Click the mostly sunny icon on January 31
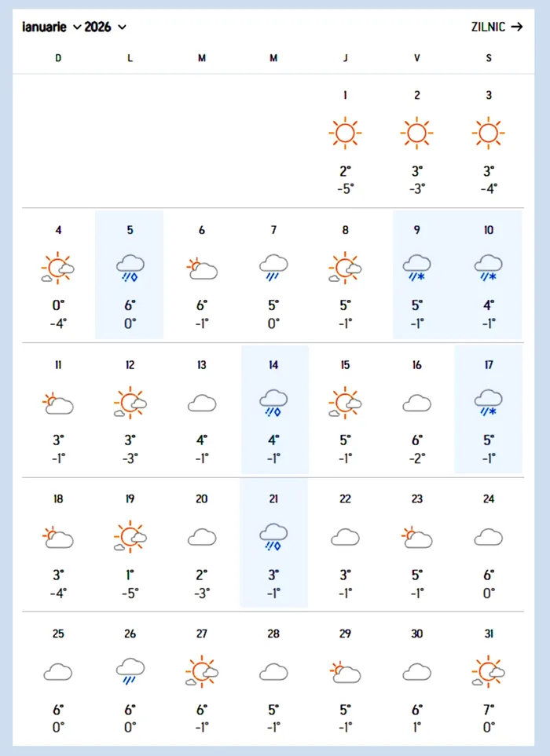 tap(489, 671)
